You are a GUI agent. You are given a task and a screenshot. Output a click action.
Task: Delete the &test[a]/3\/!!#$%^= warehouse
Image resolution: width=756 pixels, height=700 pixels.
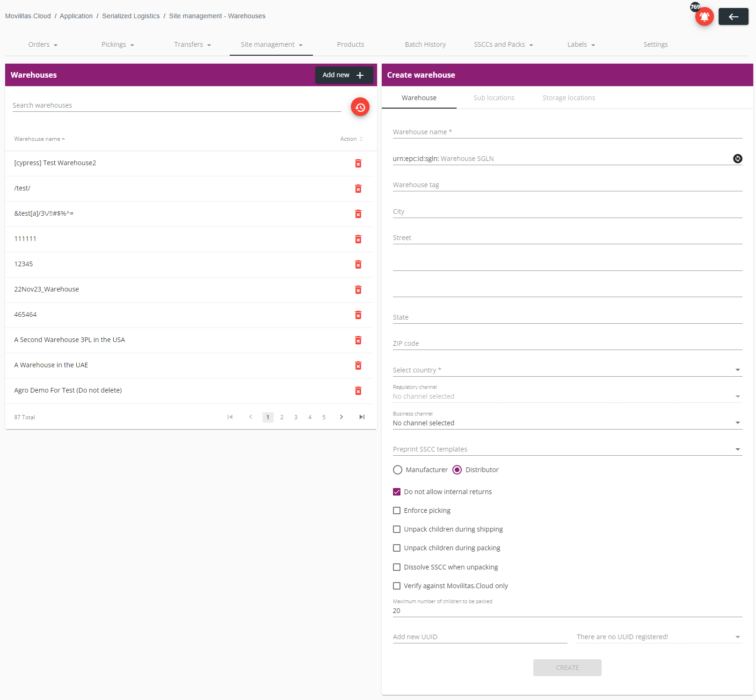coord(358,214)
